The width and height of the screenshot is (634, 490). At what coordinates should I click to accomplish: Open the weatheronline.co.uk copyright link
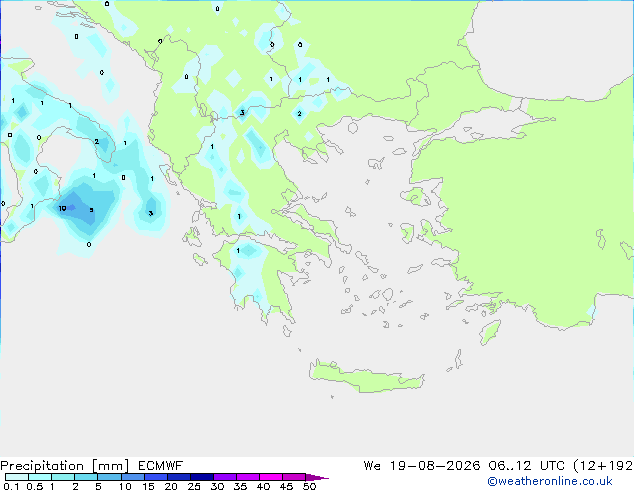[x=550, y=481]
